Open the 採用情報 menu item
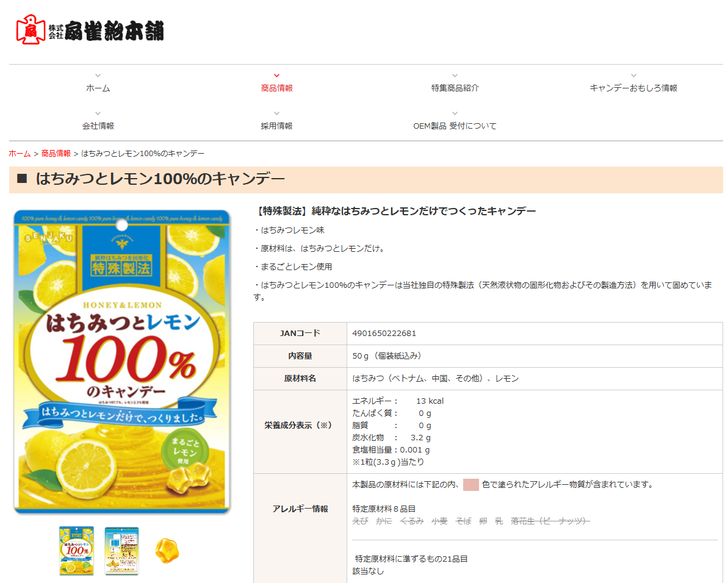The height and width of the screenshot is (583, 728). coord(276,126)
